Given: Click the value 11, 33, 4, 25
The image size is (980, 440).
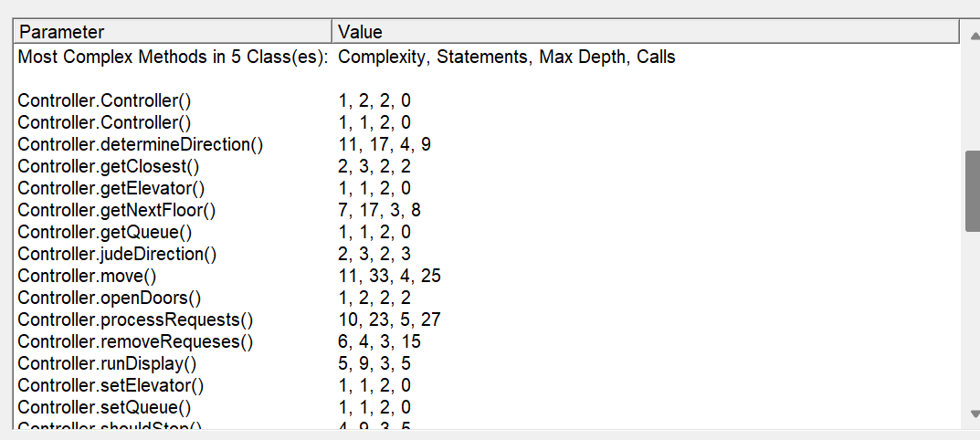Looking at the screenshot, I should (x=389, y=276).
